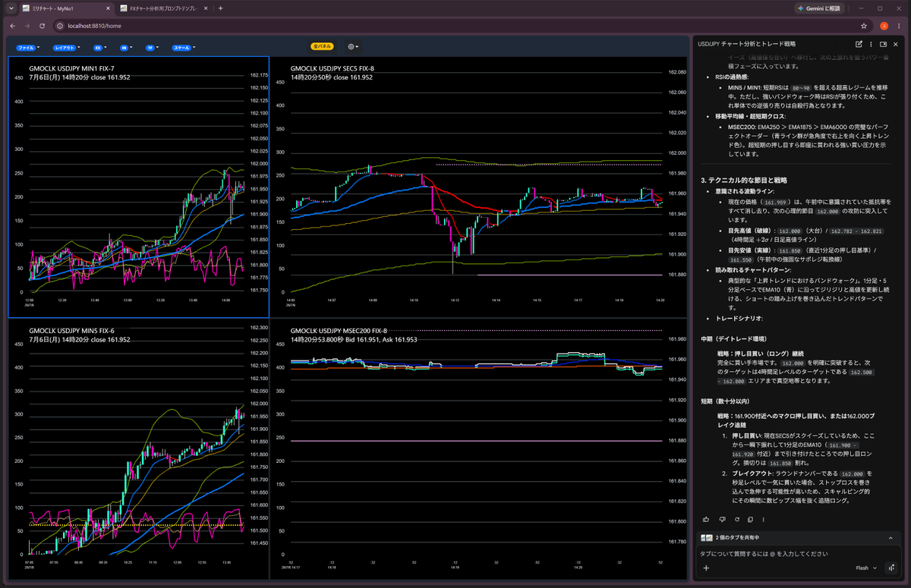The height and width of the screenshot is (588, 911).
Task: Open the tab search dropdown arrow
Action: [x=11, y=8]
